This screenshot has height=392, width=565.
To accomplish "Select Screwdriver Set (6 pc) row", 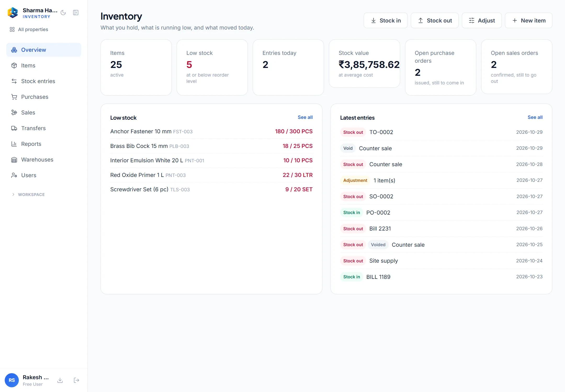I will pos(211,189).
